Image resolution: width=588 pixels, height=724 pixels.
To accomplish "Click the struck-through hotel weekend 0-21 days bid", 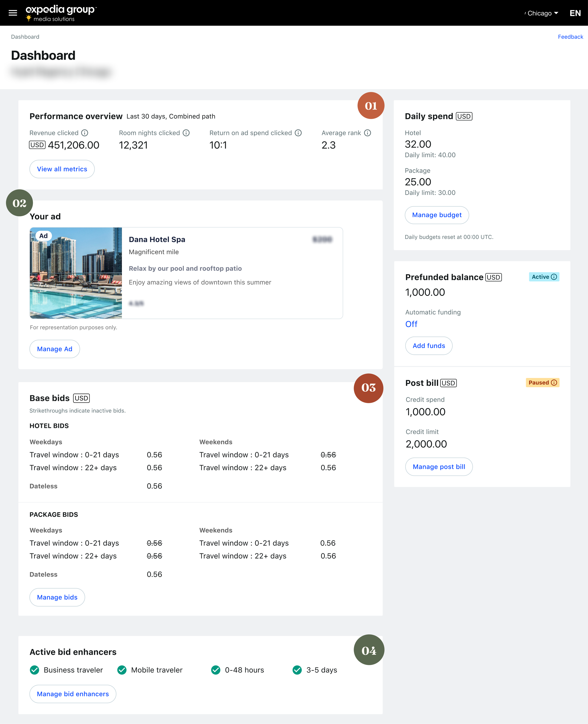I will coord(328,455).
